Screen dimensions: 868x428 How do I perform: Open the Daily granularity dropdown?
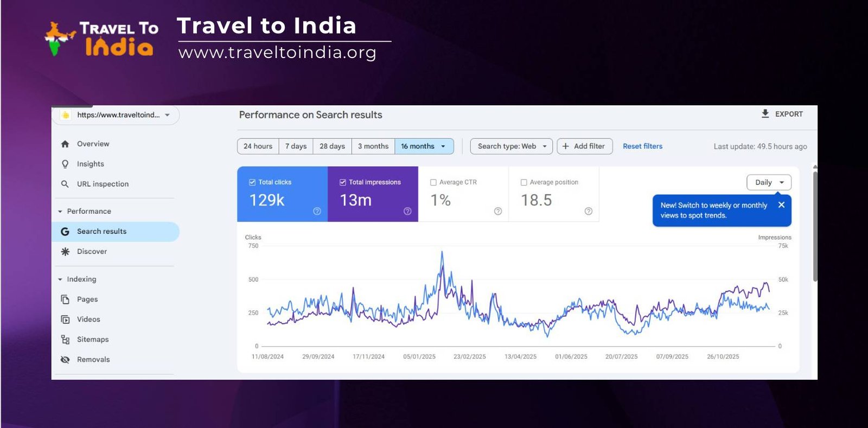769,182
